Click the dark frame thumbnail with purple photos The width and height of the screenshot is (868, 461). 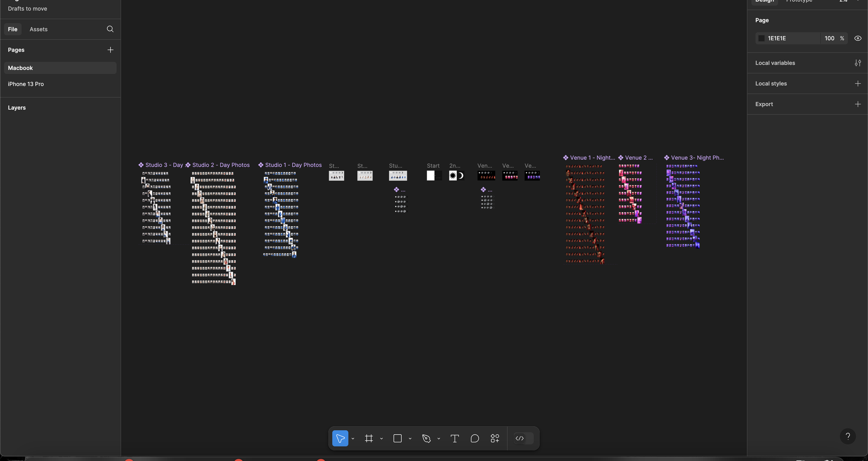click(532, 175)
